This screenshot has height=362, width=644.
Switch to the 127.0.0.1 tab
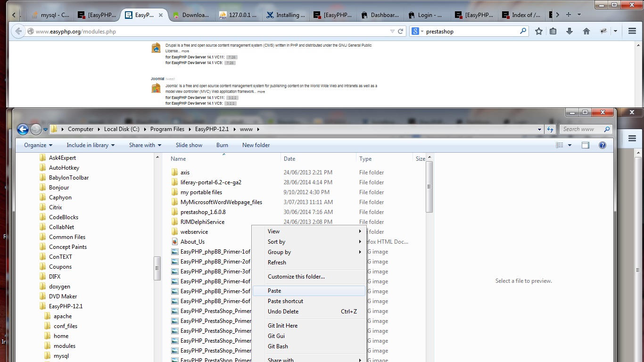(x=238, y=15)
